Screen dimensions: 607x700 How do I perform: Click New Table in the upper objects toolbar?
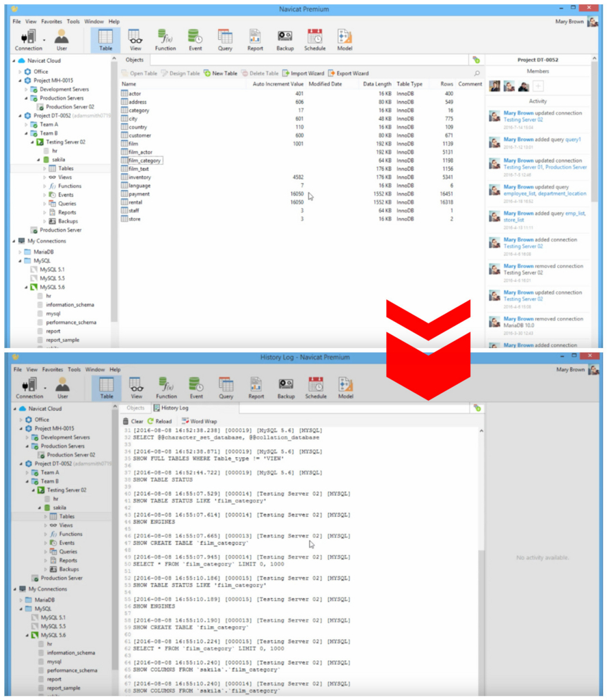pyautogui.click(x=221, y=73)
